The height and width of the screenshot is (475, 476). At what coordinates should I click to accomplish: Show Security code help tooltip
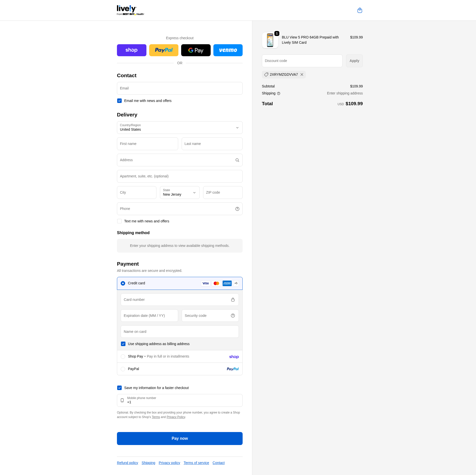[233, 316]
